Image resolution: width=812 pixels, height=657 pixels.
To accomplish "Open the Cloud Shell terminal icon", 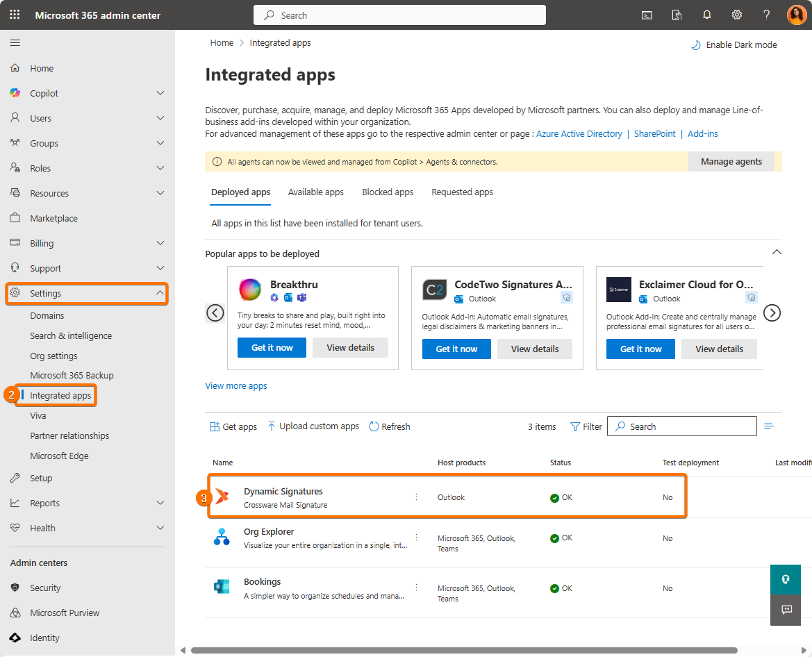I will [647, 15].
